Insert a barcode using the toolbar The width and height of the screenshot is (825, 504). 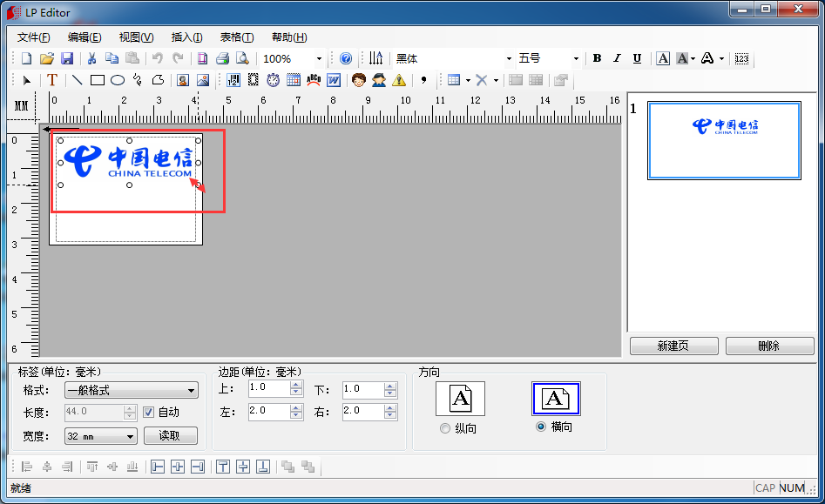point(233,80)
